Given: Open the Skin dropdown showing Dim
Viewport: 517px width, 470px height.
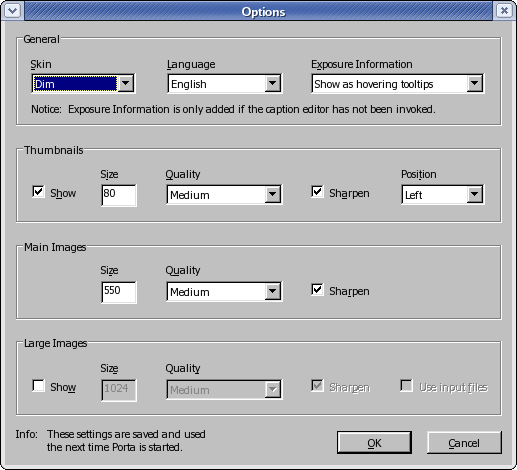Looking at the screenshot, I should click(x=83, y=83).
